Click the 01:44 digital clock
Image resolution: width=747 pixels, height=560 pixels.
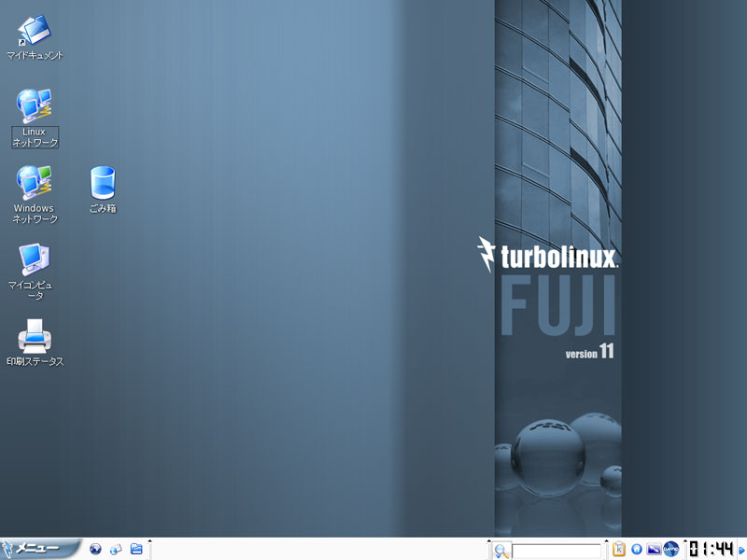[712, 549]
